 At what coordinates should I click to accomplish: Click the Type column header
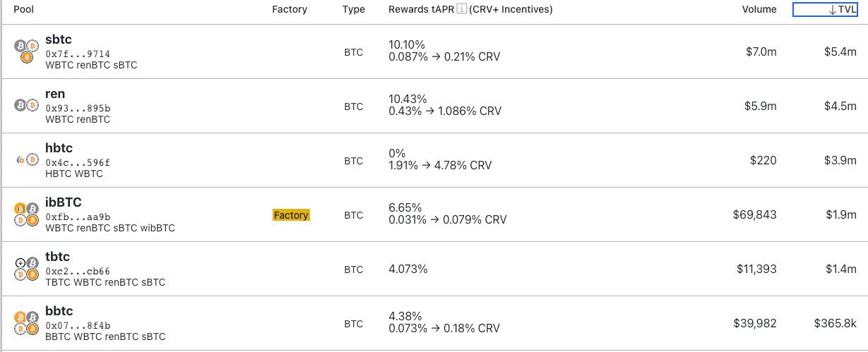click(x=353, y=9)
